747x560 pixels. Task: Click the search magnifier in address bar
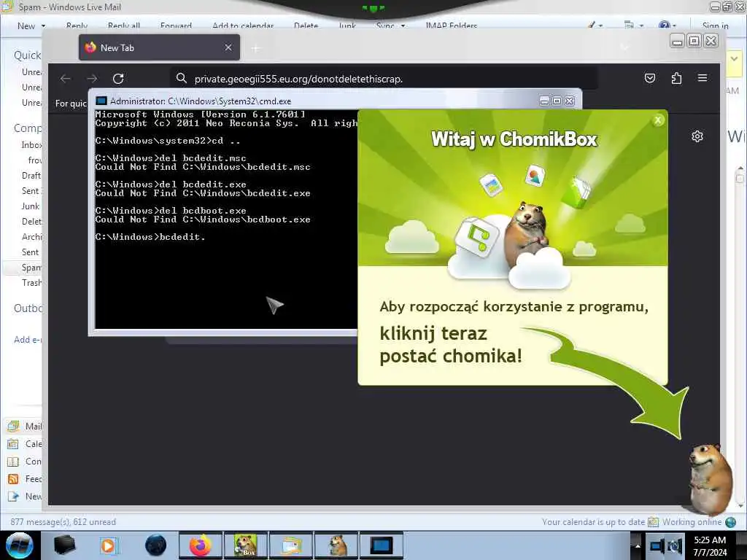181,78
